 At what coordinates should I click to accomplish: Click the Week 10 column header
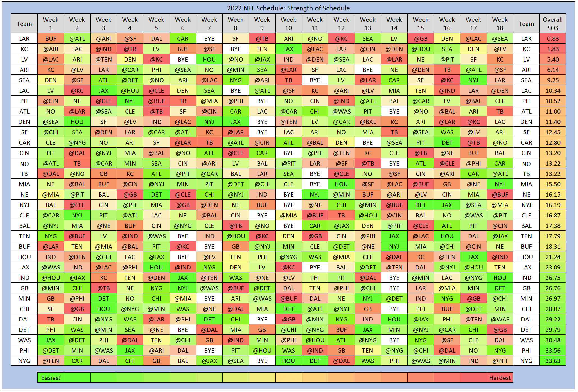288,24
